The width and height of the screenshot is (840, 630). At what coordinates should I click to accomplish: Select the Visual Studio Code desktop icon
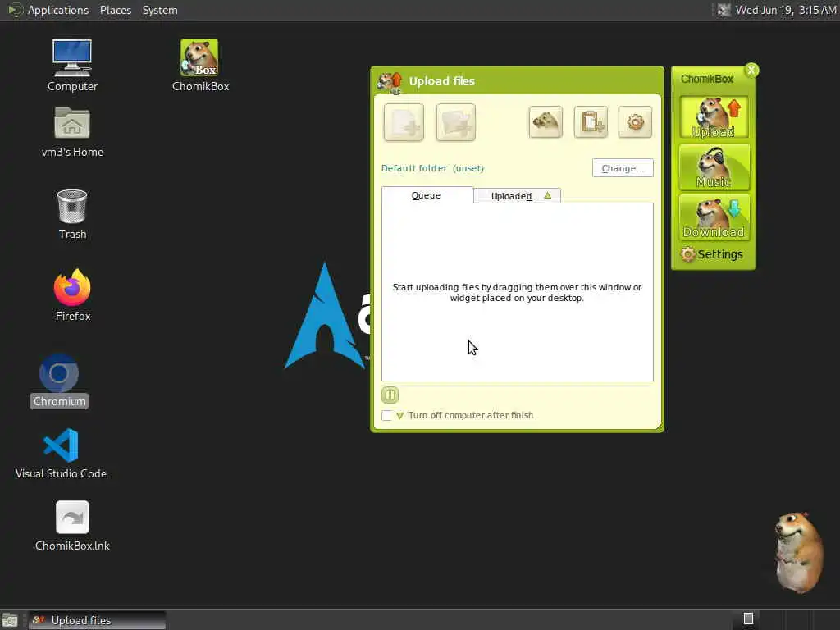click(x=61, y=454)
